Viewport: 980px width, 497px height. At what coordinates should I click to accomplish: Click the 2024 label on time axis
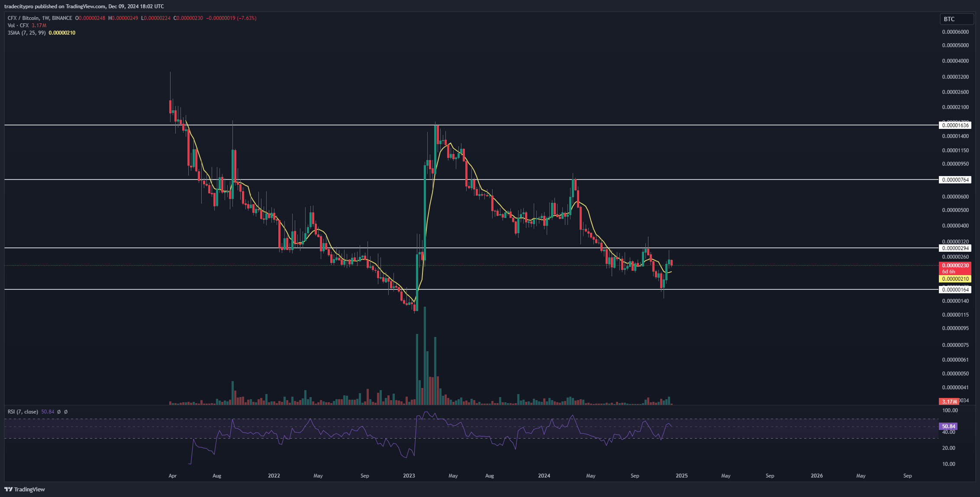click(x=544, y=476)
